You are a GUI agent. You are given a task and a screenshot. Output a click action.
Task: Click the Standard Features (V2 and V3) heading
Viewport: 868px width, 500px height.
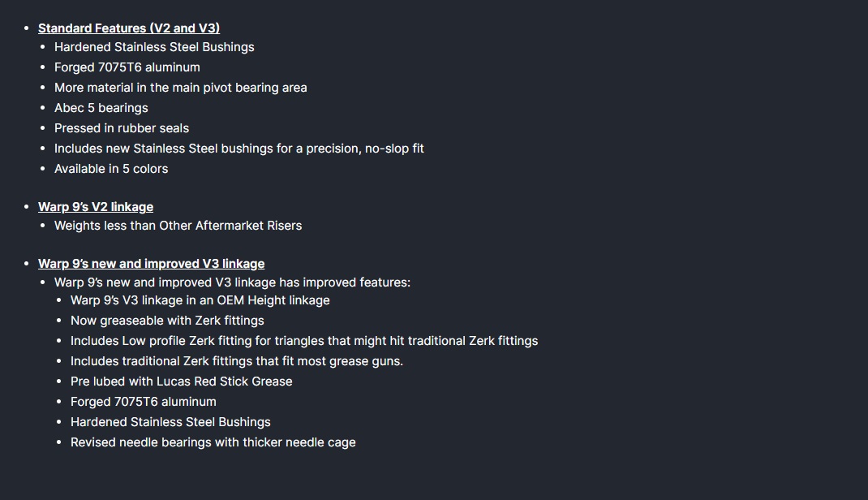(x=129, y=28)
